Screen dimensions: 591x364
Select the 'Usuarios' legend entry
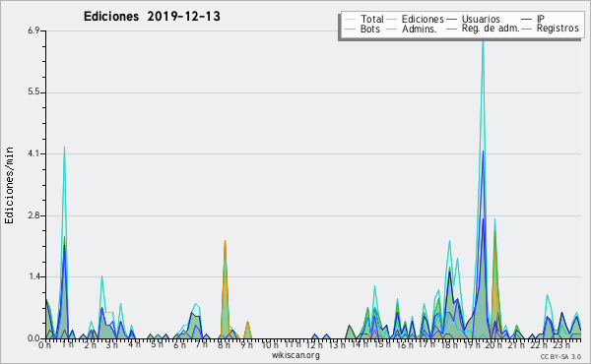[481, 19]
